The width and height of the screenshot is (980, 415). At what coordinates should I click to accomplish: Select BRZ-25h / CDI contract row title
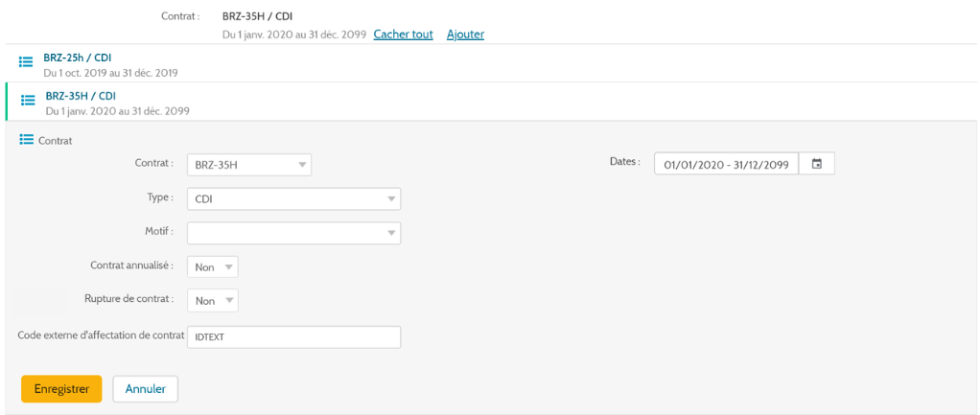(x=78, y=58)
